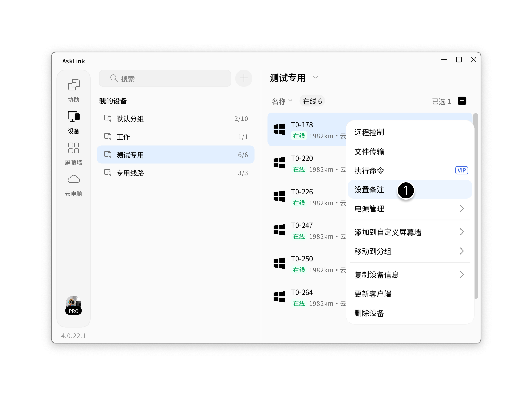Click inside the 搜索 search field

click(x=165, y=78)
